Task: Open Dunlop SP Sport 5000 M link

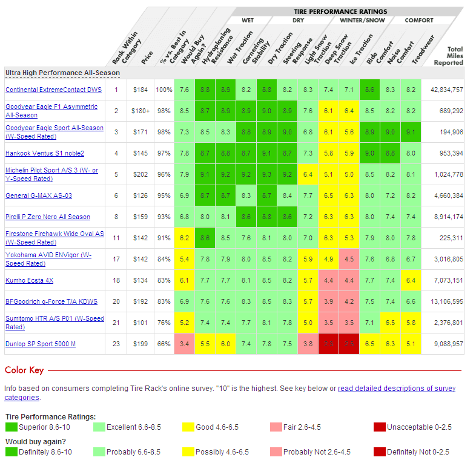Action: point(41,344)
